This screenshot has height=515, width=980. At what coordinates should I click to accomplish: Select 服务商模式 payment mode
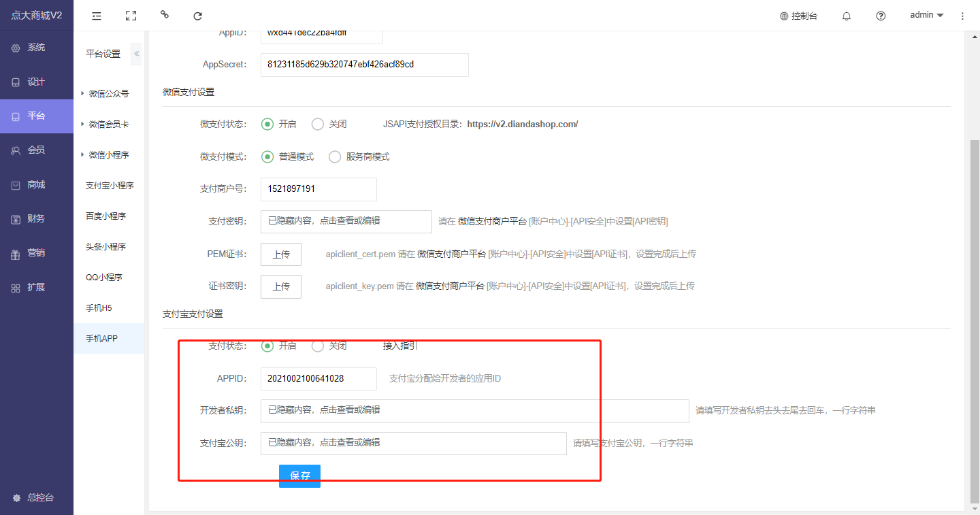click(335, 157)
